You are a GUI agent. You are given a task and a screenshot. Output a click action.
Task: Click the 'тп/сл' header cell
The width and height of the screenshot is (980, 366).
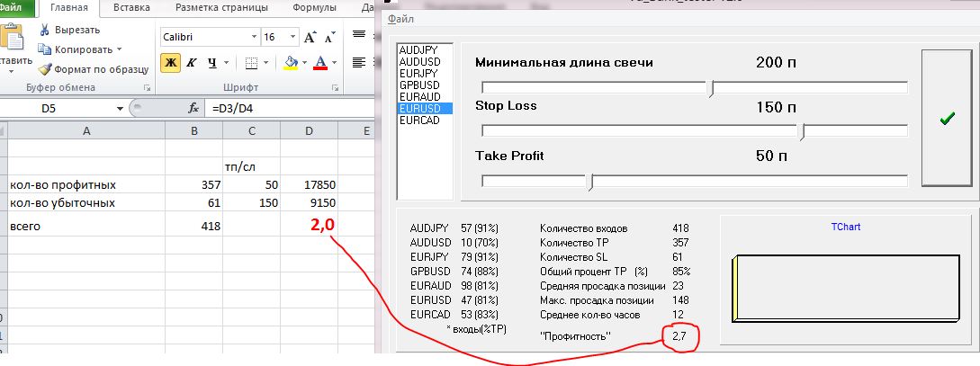tap(251, 166)
